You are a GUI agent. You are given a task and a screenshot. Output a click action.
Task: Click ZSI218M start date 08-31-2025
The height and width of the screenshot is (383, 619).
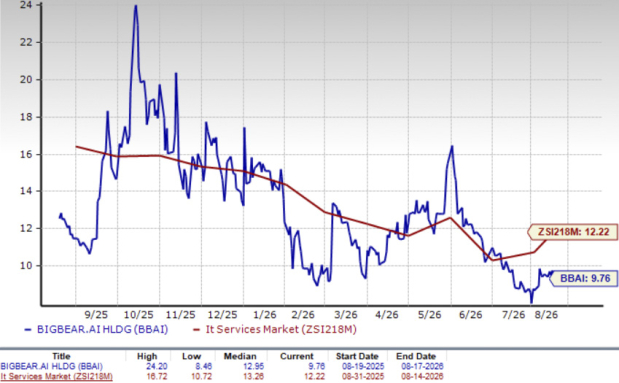pos(363,376)
